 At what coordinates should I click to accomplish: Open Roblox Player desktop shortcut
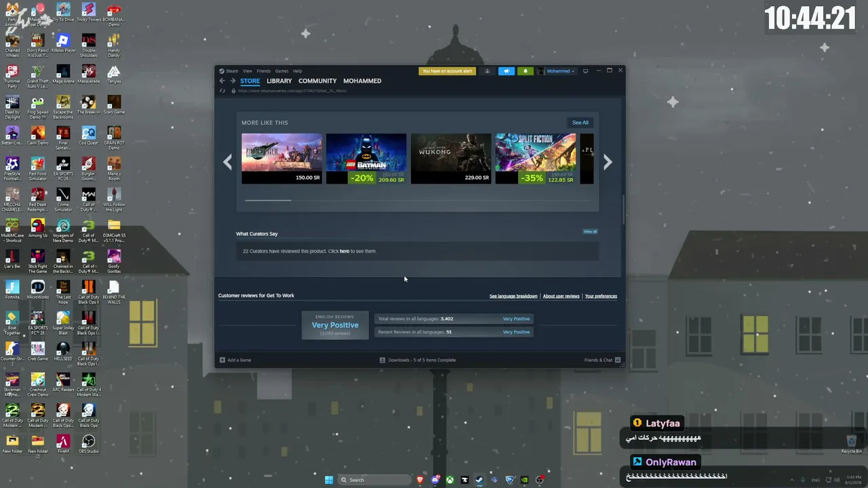coord(63,44)
